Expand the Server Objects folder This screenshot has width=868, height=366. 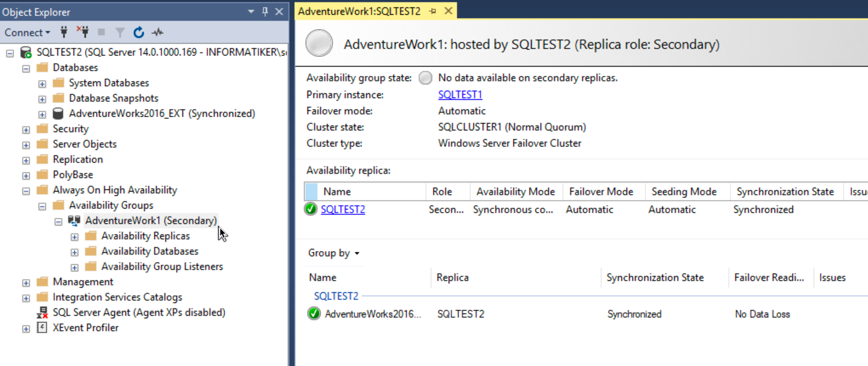pyautogui.click(x=26, y=145)
